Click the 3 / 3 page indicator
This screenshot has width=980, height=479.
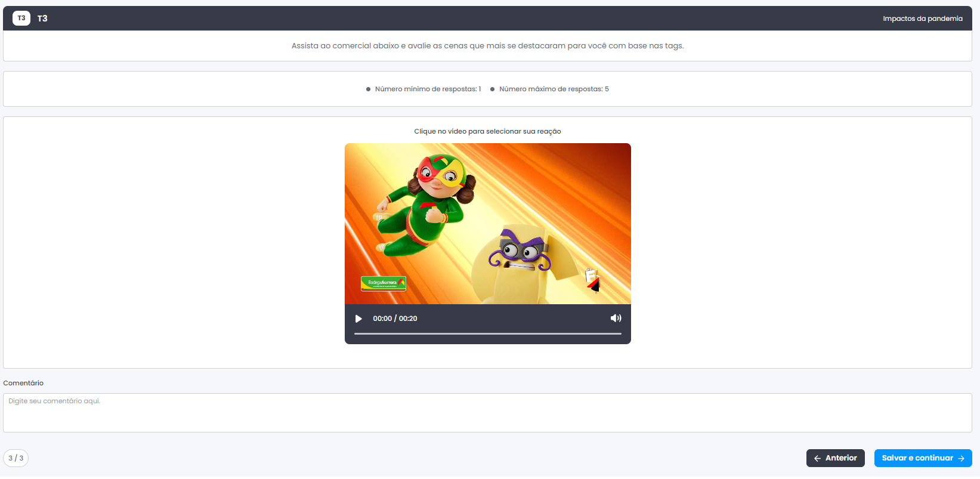coord(16,458)
